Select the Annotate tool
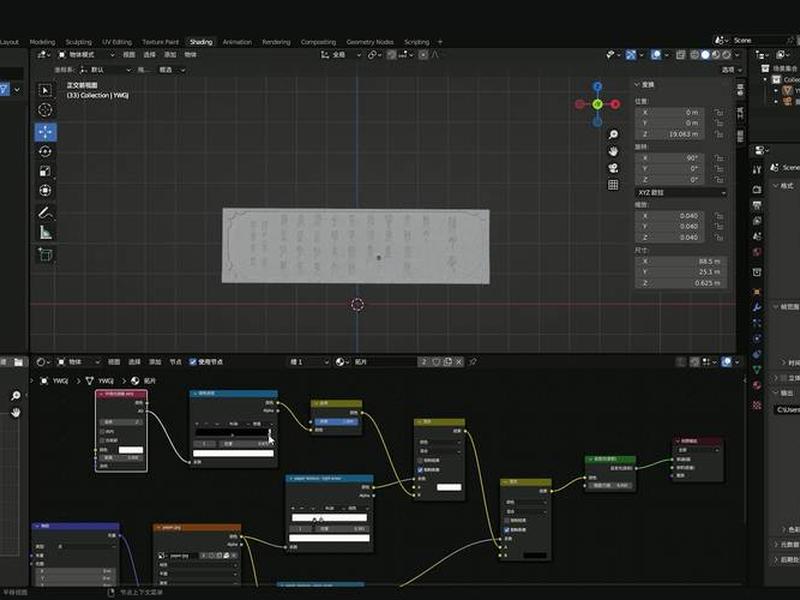The width and height of the screenshot is (800, 600). click(45, 213)
